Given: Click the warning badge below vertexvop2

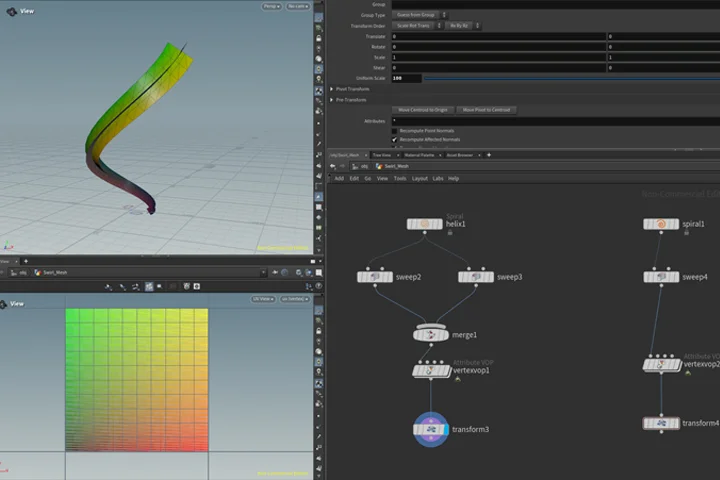Looking at the screenshot, I should (x=688, y=373).
